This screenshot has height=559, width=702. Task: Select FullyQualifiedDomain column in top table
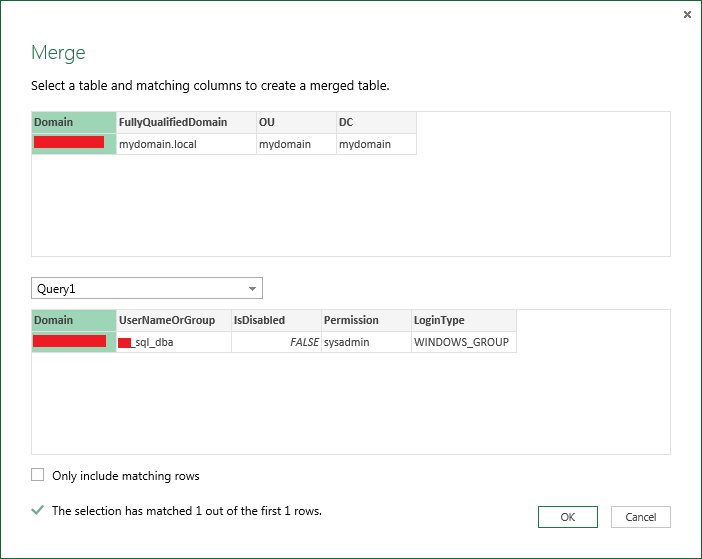186,122
